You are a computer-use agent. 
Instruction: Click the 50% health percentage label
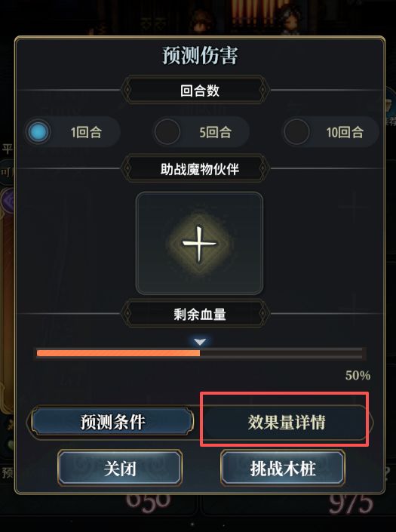[x=358, y=375]
